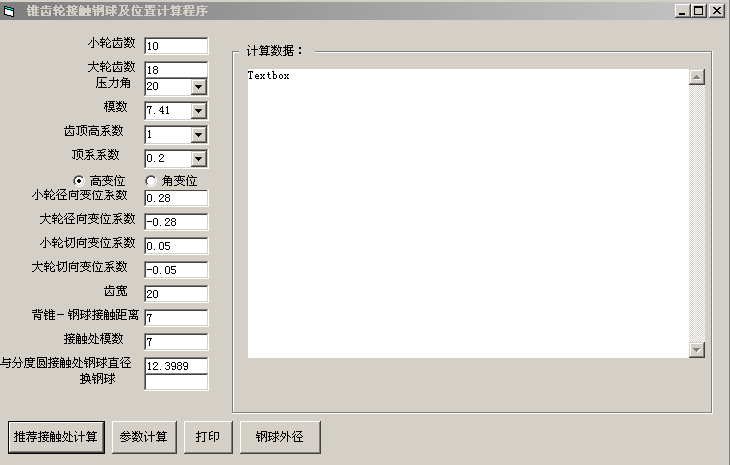Expand the 齿顶高系数 dropdown

199,135
